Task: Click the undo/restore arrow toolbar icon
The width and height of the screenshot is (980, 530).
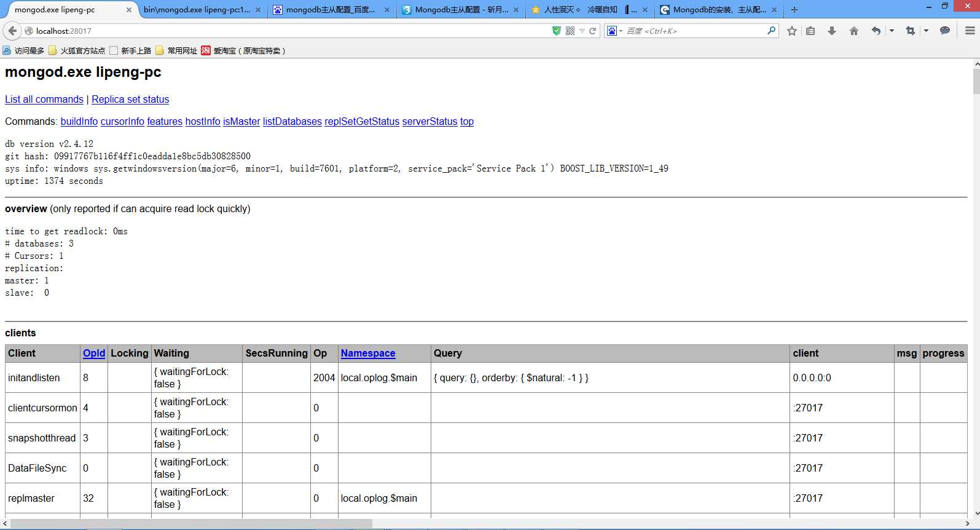Action: click(876, 31)
